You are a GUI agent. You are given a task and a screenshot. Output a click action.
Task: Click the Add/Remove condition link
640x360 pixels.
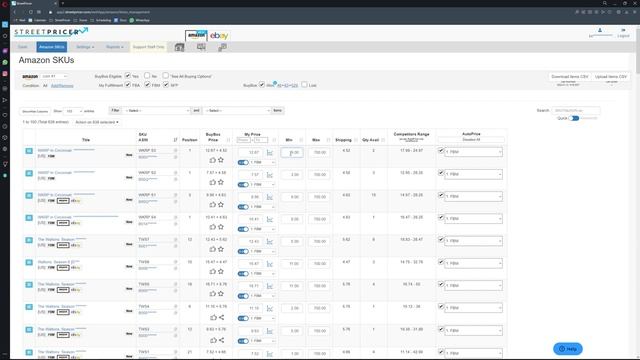(62, 86)
